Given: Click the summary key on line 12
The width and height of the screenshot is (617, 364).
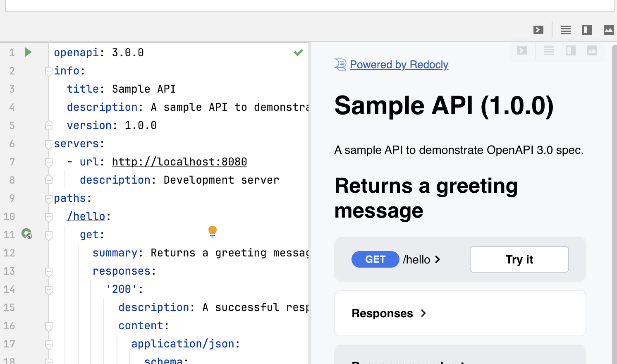Looking at the screenshot, I should tap(115, 253).
